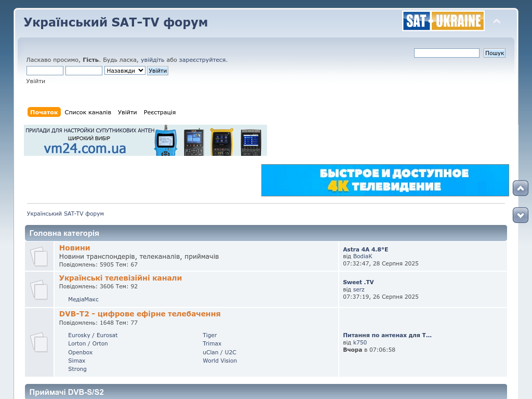Open the Список каналів menu item

tap(88, 112)
